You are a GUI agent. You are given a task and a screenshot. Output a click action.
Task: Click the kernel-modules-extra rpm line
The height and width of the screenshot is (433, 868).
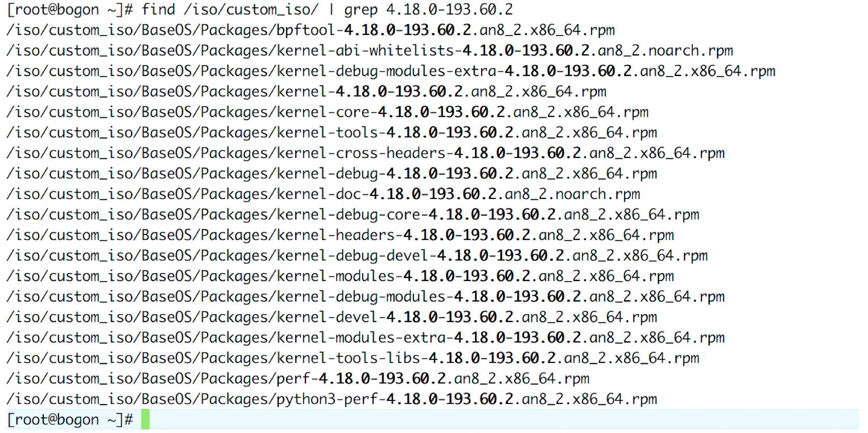(x=366, y=338)
